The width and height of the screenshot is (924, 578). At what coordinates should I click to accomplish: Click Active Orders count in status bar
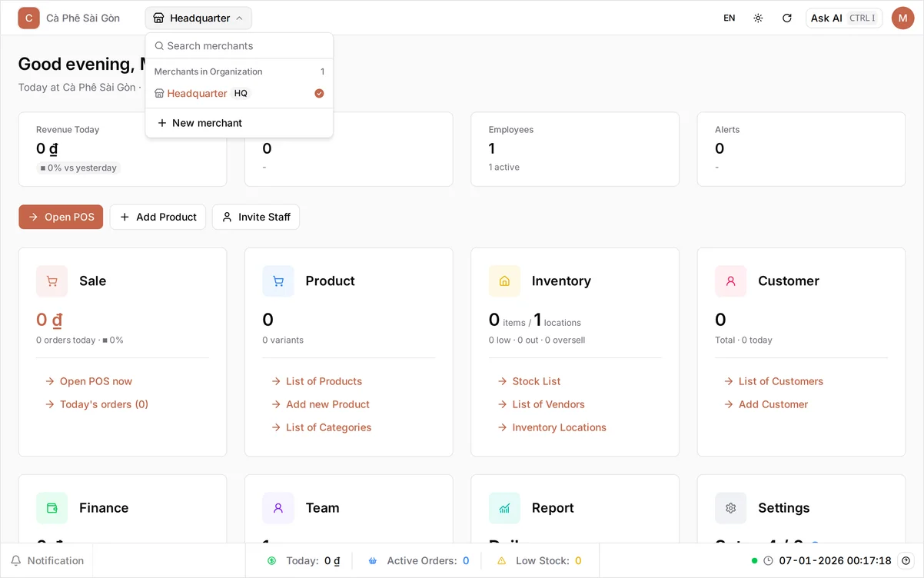pyautogui.click(x=466, y=561)
